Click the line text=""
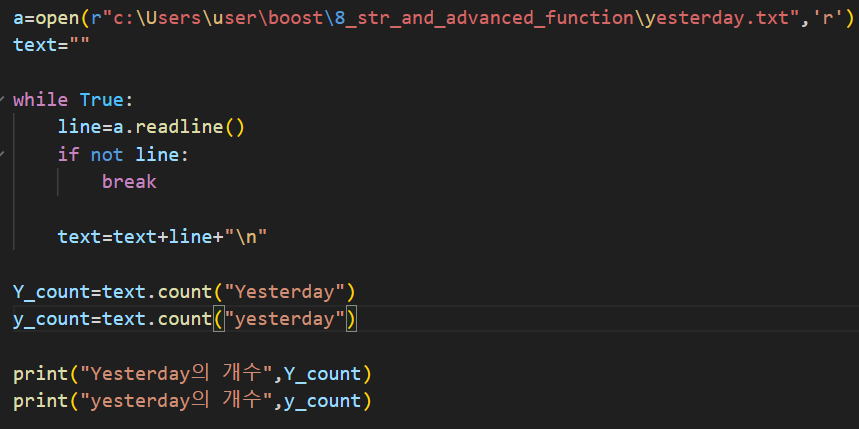Screen dimensions: 859x429 (51, 45)
